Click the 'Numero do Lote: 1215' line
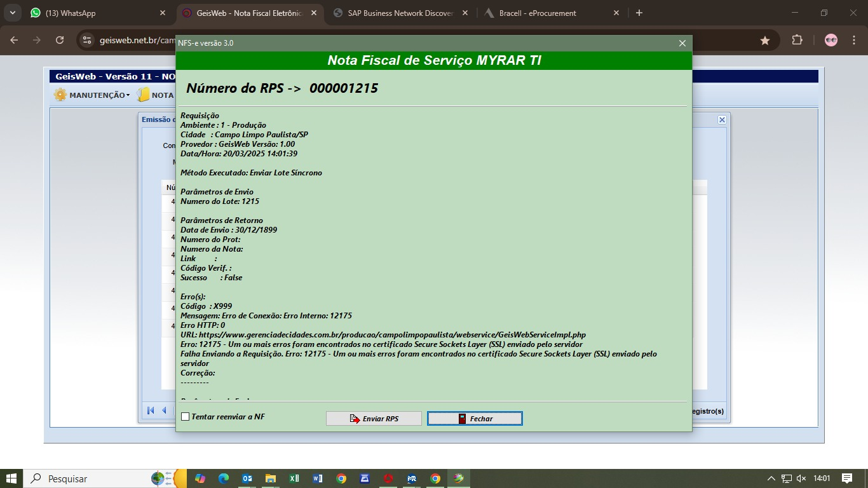868x488 pixels. point(220,201)
